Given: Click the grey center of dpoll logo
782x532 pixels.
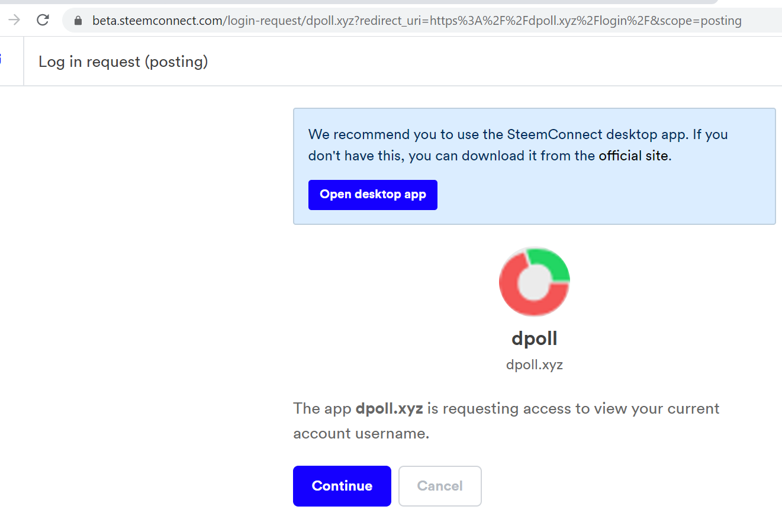Looking at the screenshot, I should pyautogui.click(x=534, y=282).
